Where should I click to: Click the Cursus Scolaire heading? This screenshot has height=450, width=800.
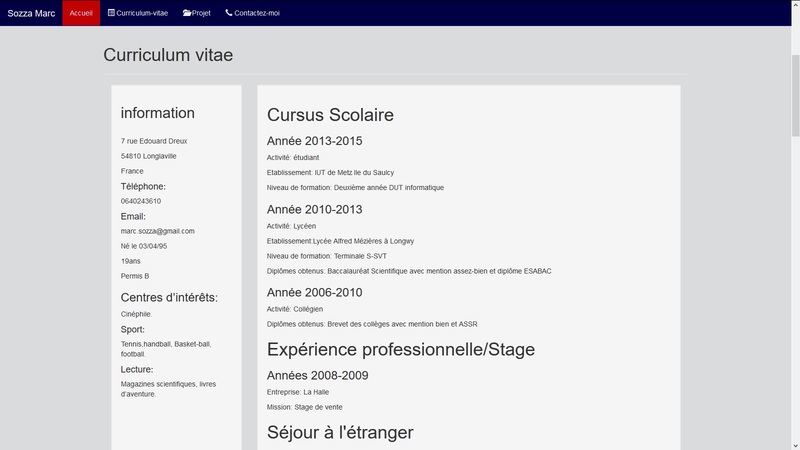pos(330,115)
